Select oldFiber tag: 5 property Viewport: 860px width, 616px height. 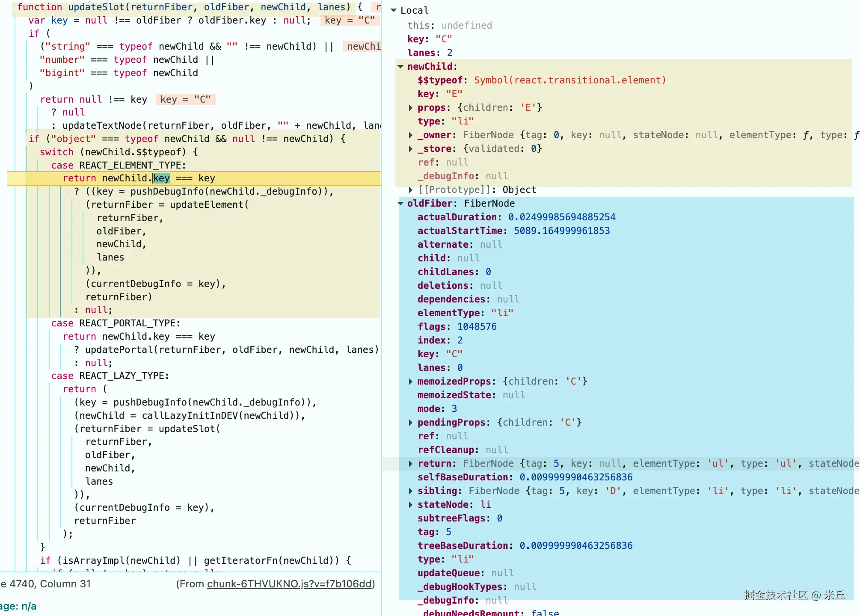pos(434,532)
